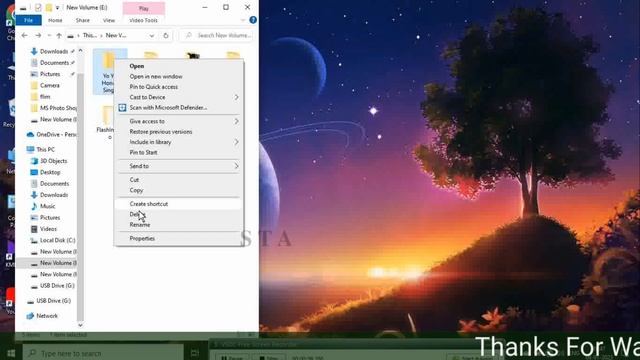Click the navigation pane scrollbar thumb

pos(80,196)
